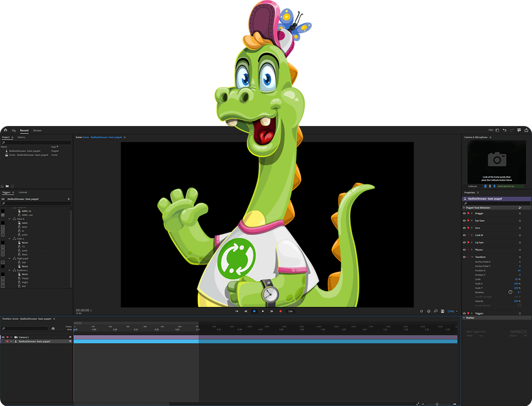532x406 pixels.
Task: Click the microphone icon in Camera & Microphone panel
Action: 494,186
